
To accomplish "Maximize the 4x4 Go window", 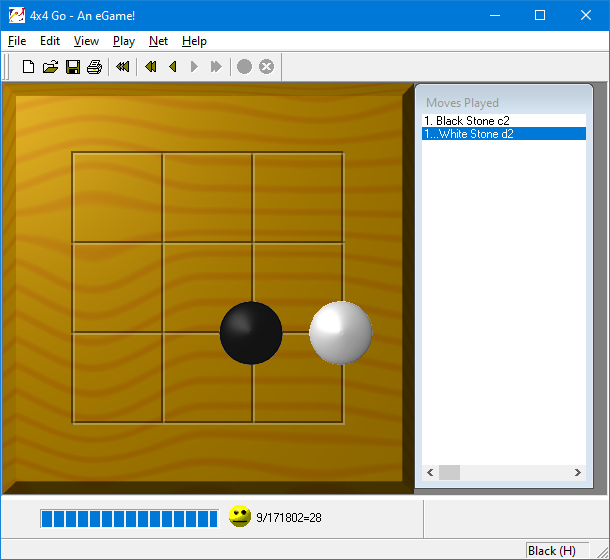I will [x=540, y=16].
